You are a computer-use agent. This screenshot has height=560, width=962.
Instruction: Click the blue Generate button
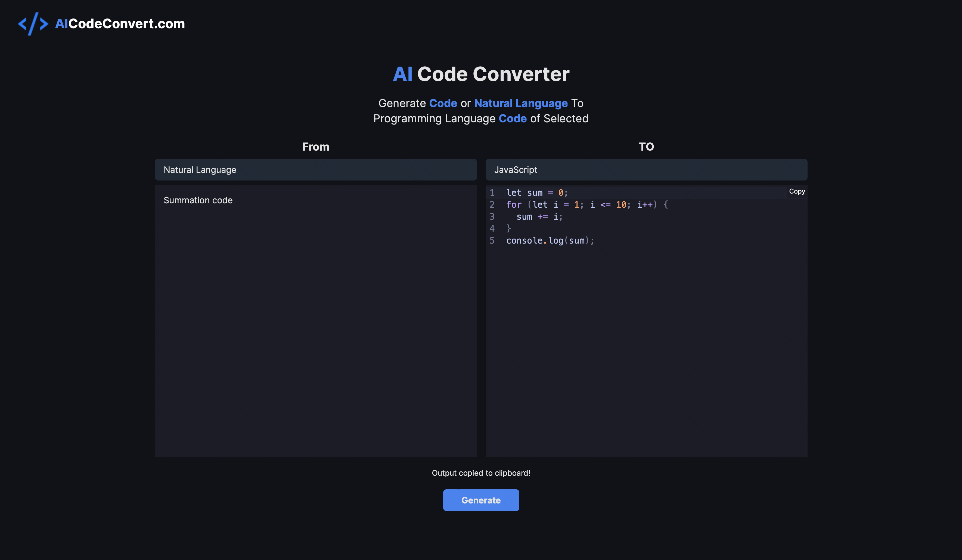[x=481, y=500]
